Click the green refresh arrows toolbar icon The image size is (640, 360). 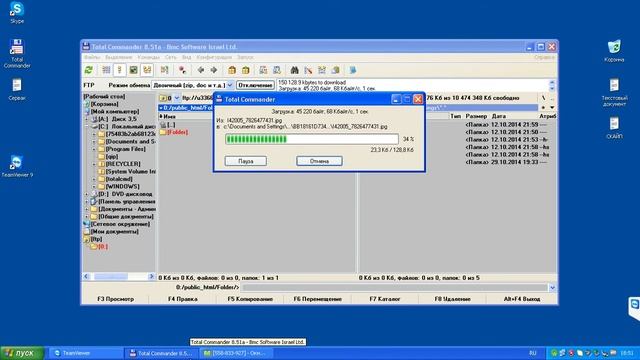pos(89,70)
